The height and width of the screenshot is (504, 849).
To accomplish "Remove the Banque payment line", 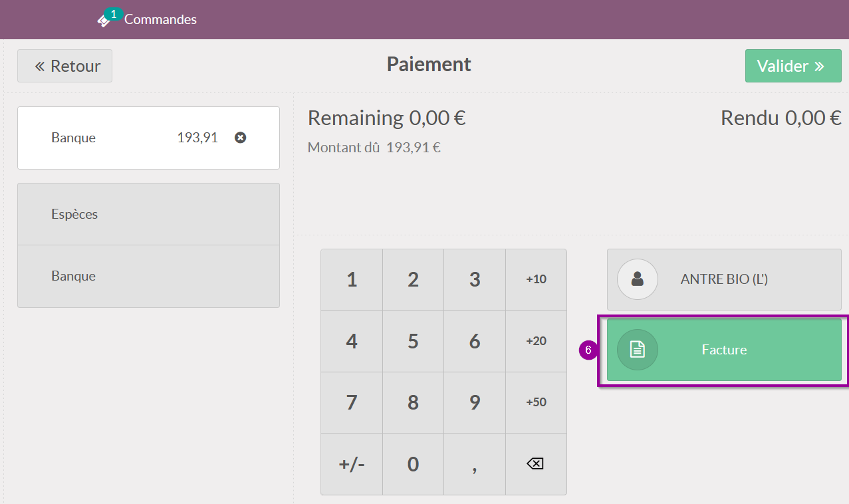I will coord(241,138).
